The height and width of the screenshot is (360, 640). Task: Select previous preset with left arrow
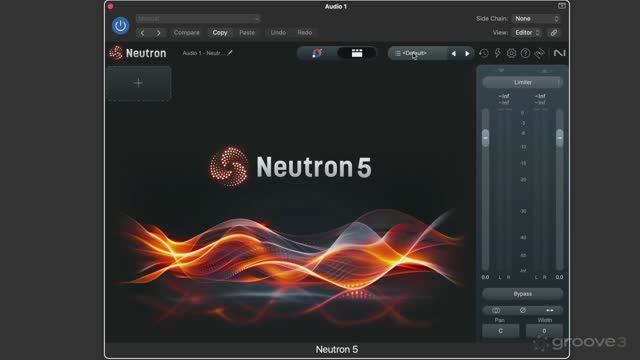[453, 53]
